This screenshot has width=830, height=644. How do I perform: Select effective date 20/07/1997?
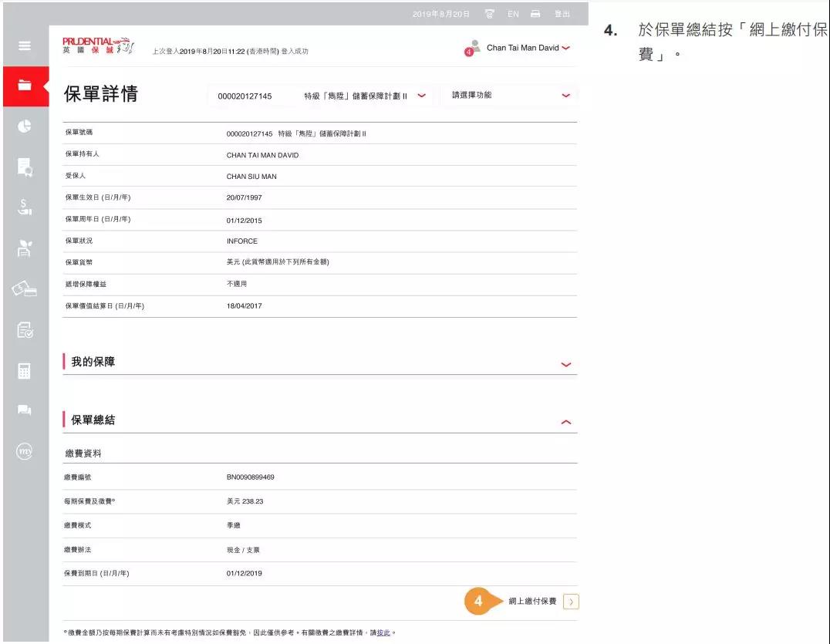[x=244, y=197]
